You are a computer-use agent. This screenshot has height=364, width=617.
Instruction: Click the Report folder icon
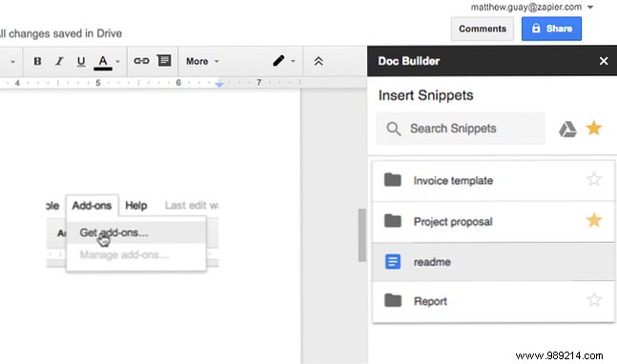point(393,301)
